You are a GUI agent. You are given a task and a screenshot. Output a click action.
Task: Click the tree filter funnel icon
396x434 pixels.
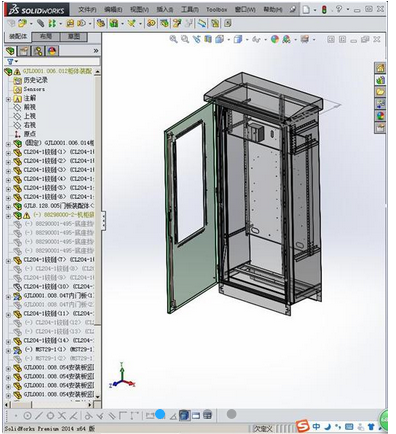click(x=10, y=61)
